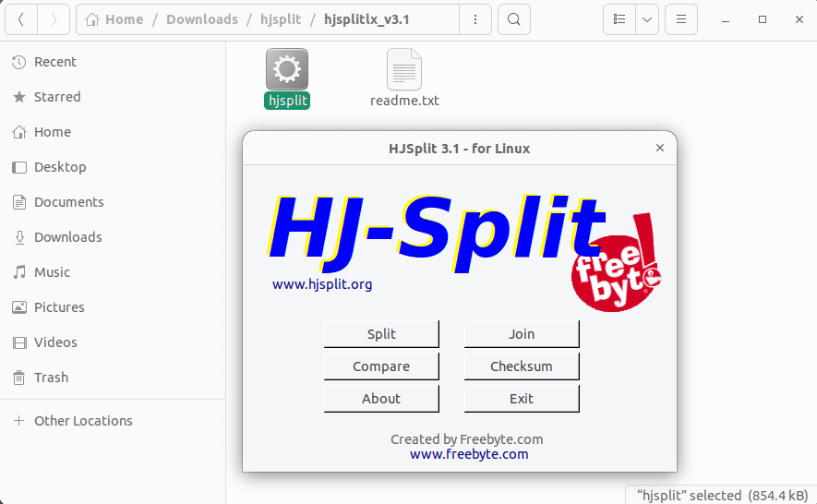Open Trash in the sidebar
The height and width of the screenshot is (504, 817).
(113, 378)
